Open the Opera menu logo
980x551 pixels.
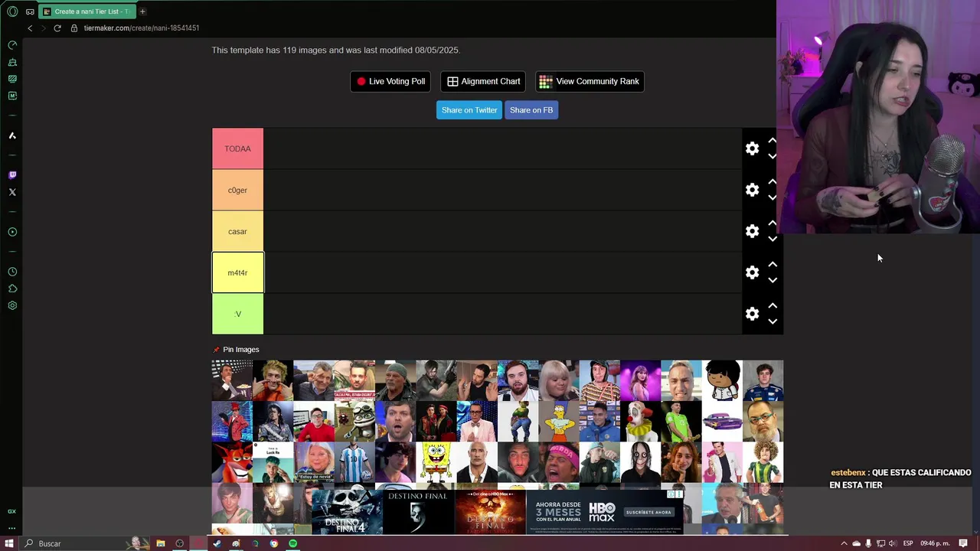click(x=12, y=11)
